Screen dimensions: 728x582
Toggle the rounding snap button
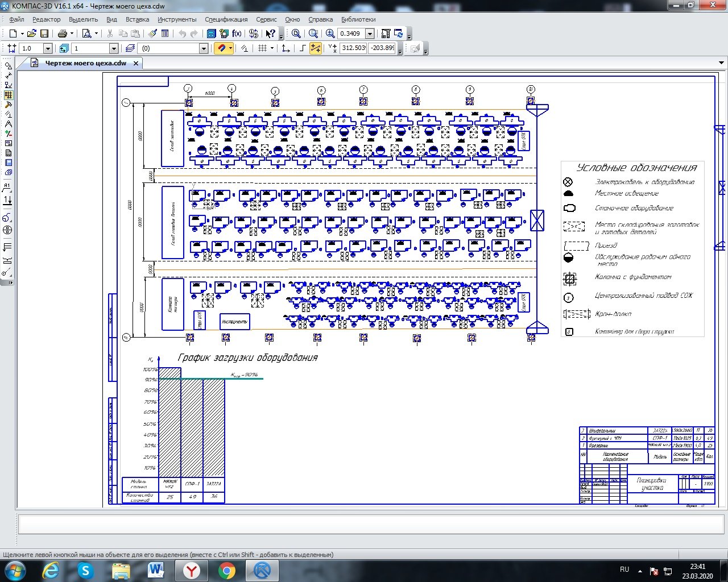pyautogui.click(x=315, y=48)
